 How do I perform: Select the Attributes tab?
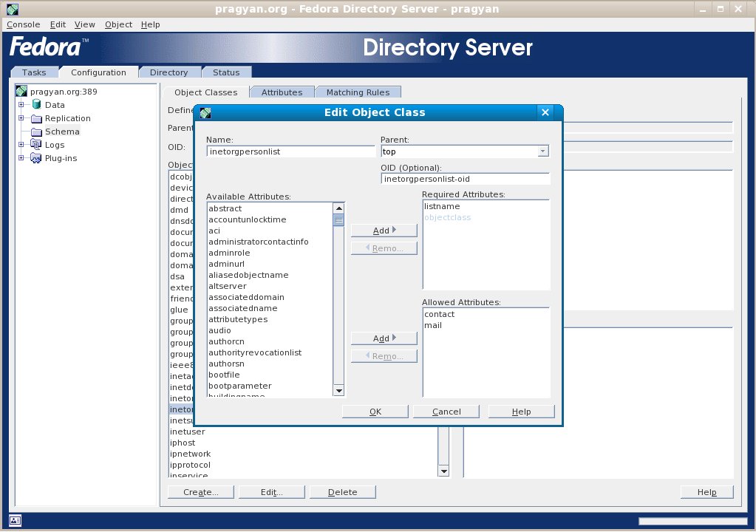[x=282, y=92]
